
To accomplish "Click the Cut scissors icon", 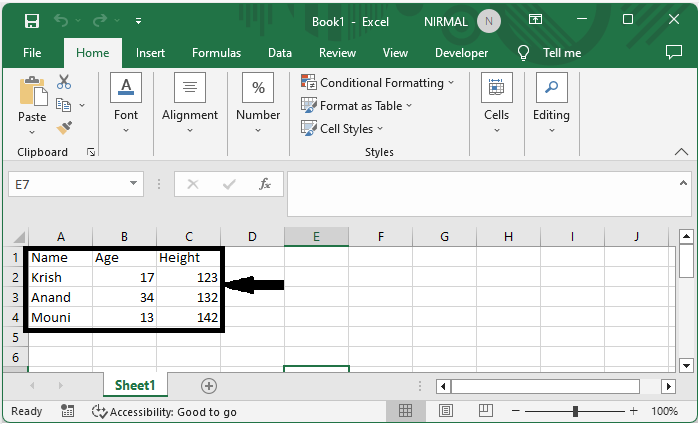I will (64, 82).
